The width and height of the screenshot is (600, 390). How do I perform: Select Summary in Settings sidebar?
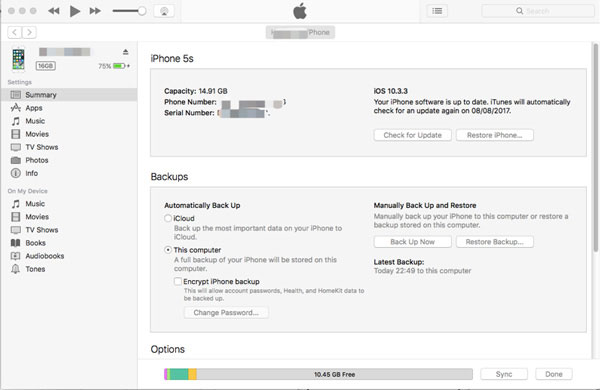coord(69,95)
